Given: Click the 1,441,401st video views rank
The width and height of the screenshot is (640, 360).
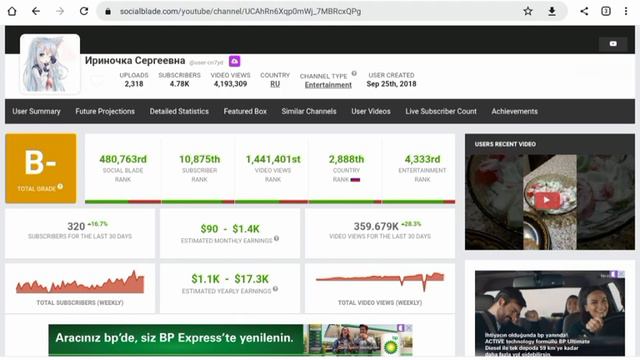Looking at the screenshot, I should 273,159.
